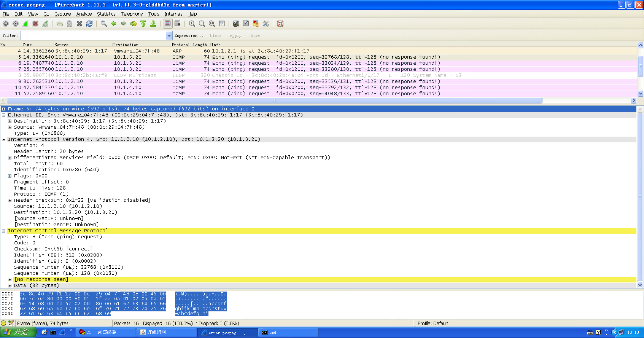Zoom in on packet text

tap(192, 24)
